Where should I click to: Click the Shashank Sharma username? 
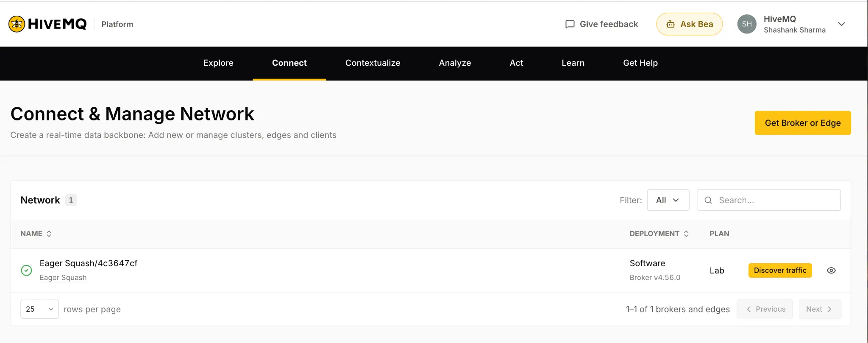pyautogui.click(x=795, y=30)
